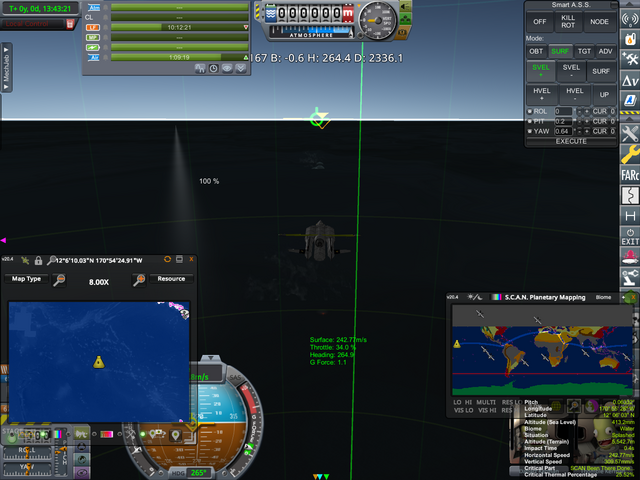
Task: Click the star and tools toolbar icon
Action: (630, 60)
